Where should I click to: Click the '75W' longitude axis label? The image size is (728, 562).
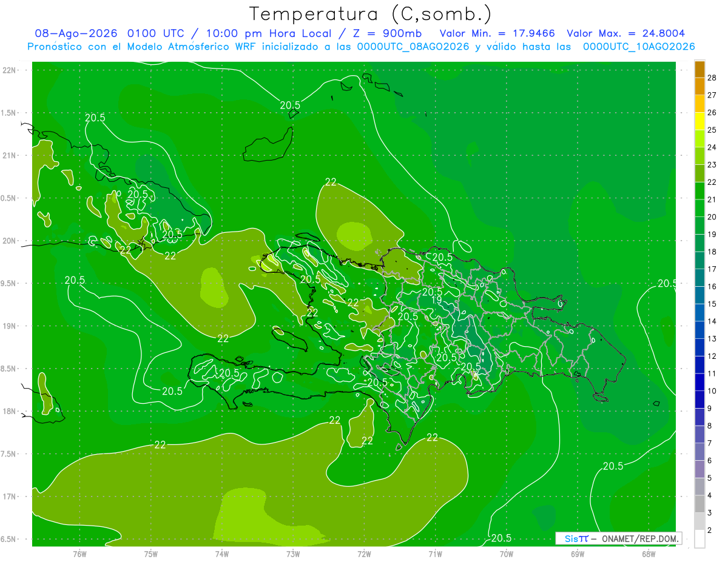[151, 554]
